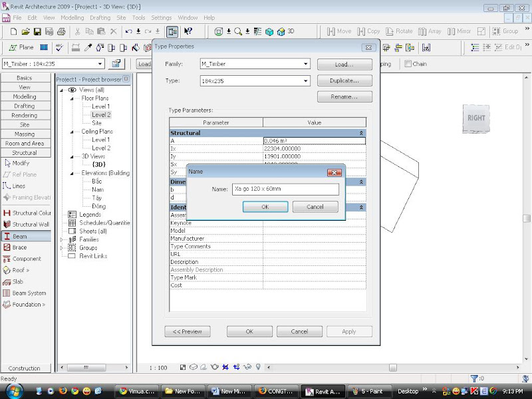Viewport: 532px width, 399px height.
Task: Switch to the Construction design bar tab
Action: click(26, 368)
